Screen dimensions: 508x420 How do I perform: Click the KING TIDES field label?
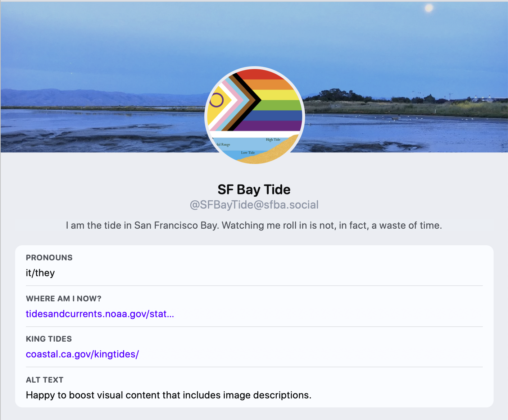[x=49, y=339]
